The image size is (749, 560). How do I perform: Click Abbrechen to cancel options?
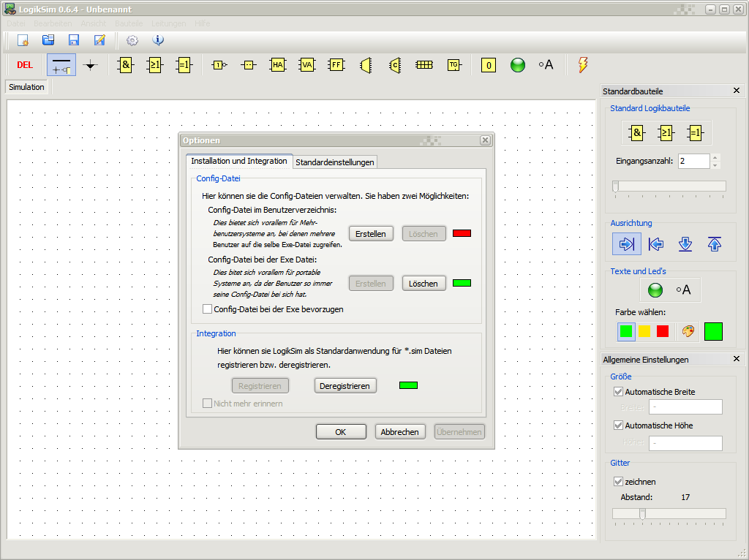tap(399, 432)
